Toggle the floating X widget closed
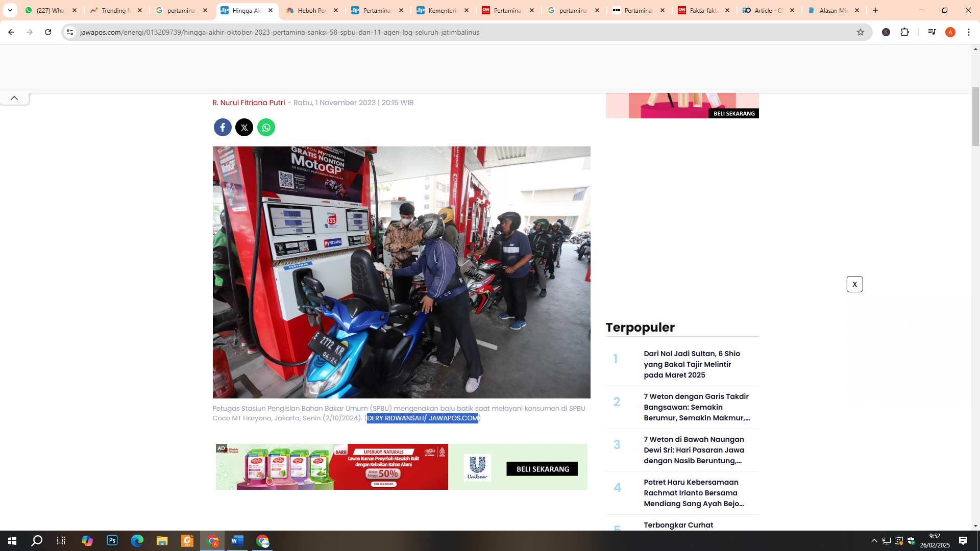The height and width of the screenshot is (551, 980). (855, 284)
